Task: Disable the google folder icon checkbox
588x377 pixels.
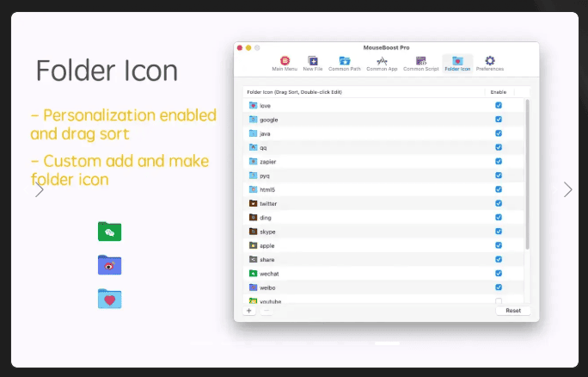Action: (499, 120)
